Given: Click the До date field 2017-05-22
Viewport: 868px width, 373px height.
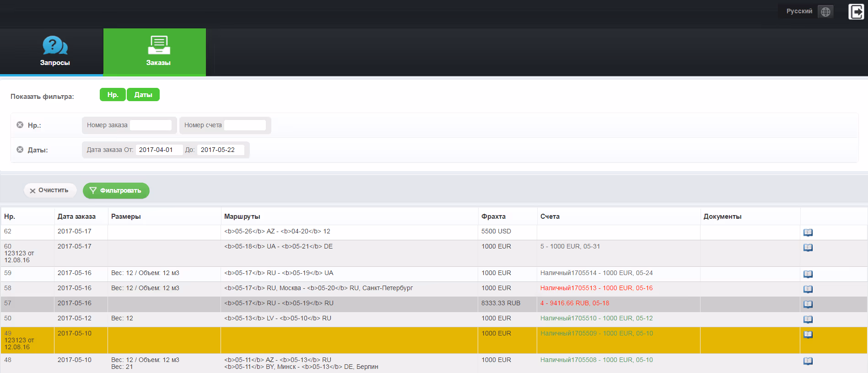Looking at the screenshot, I should (221, 150).
